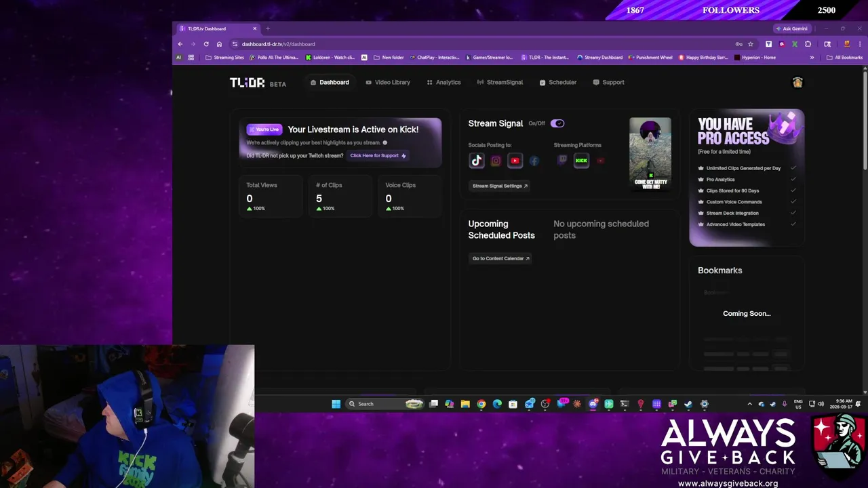Screen dimensions: 868x488
Task: Open the Support tab
Action: click(608, 82)
